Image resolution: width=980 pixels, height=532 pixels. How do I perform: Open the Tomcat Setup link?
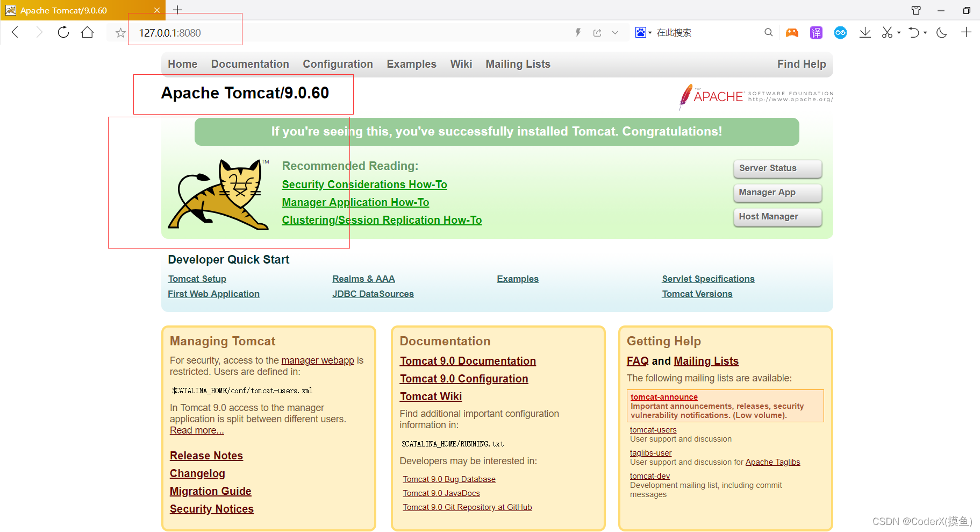(197, 279)
